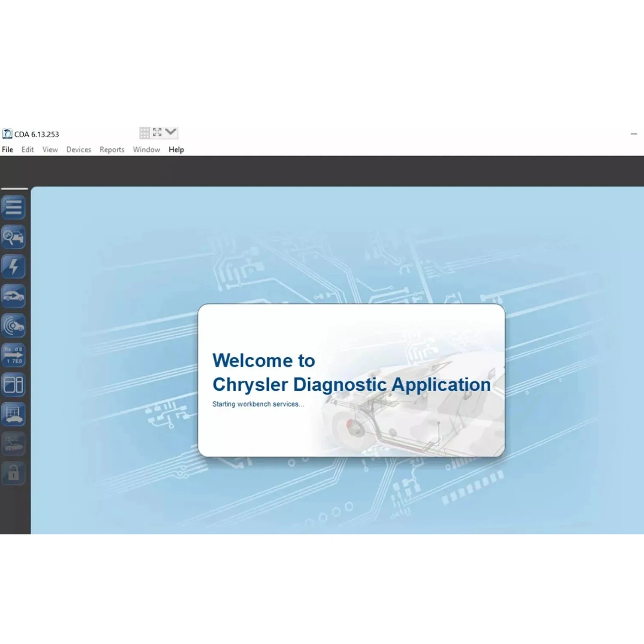Select the vehicle search magnifier icon
This screenshot has width=644, height=644.
[x=13, y=237]
